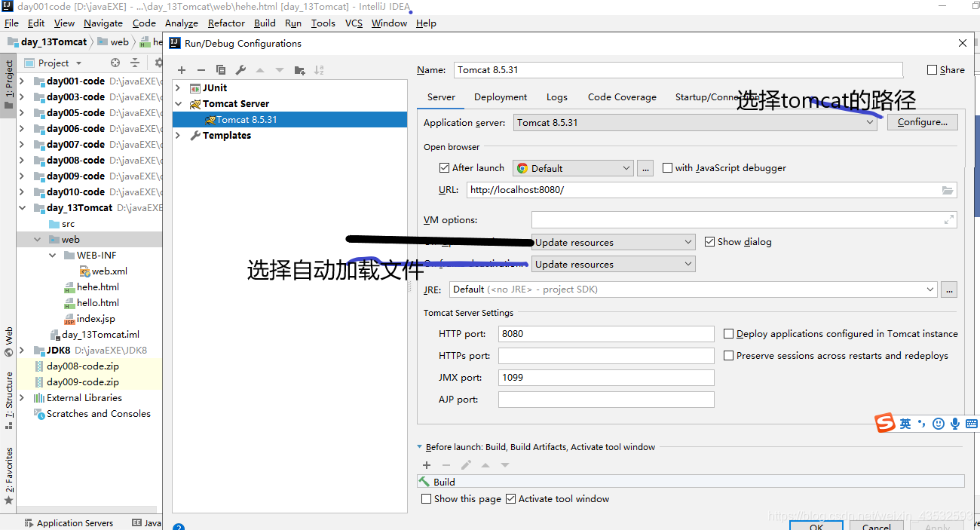
Task: Expand day001-code project node
Action: (x=22, y=81)
